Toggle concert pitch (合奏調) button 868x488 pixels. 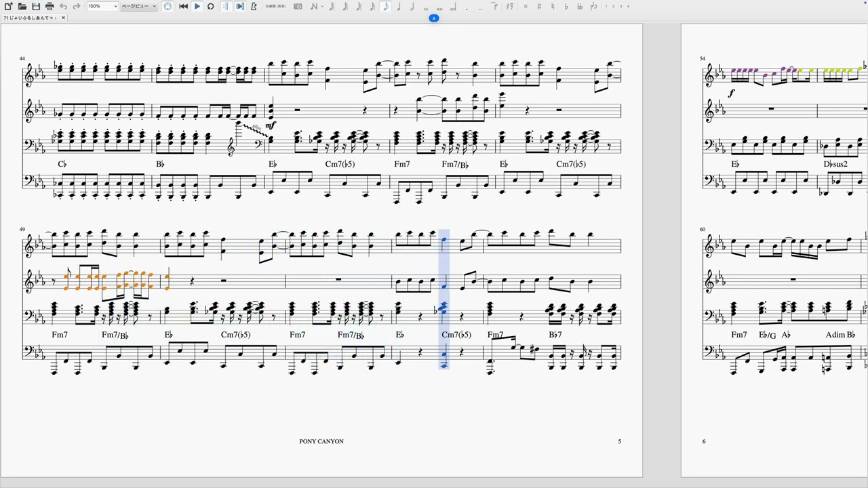pos(275,6)
